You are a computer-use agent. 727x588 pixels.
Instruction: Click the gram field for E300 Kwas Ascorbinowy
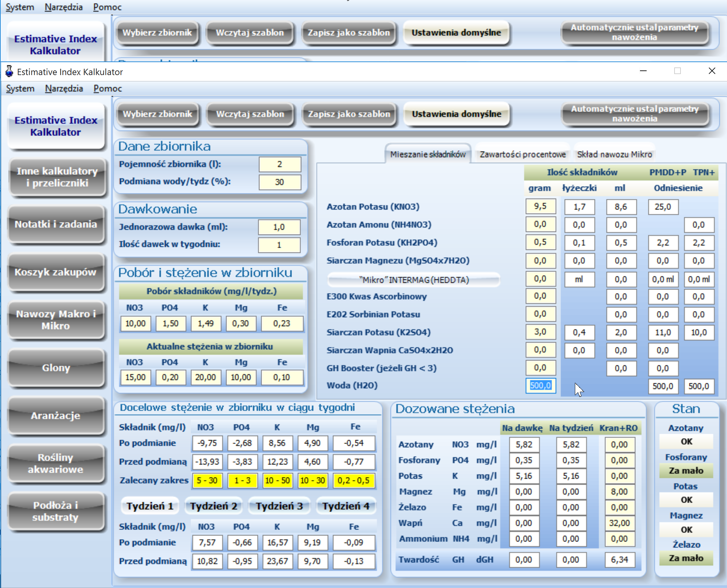tap(540, 296)
